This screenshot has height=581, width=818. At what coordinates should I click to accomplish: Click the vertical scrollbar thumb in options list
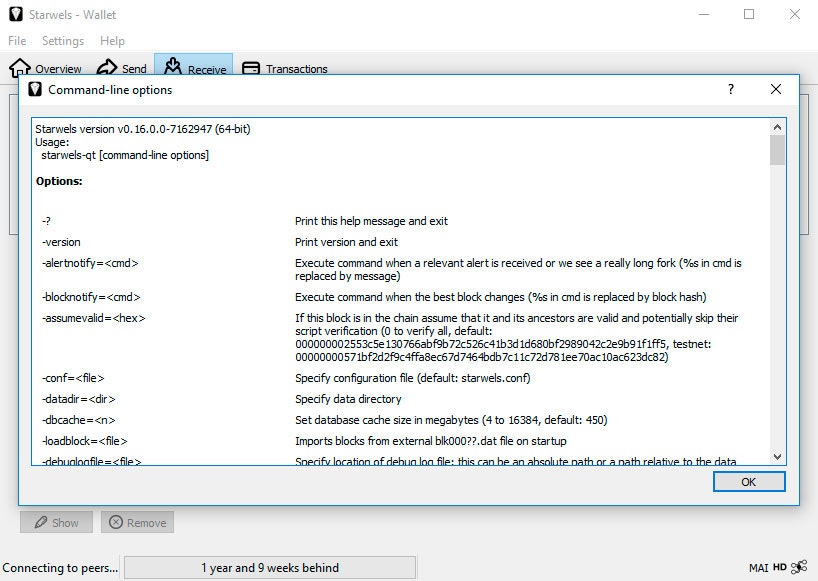point(777,150)
